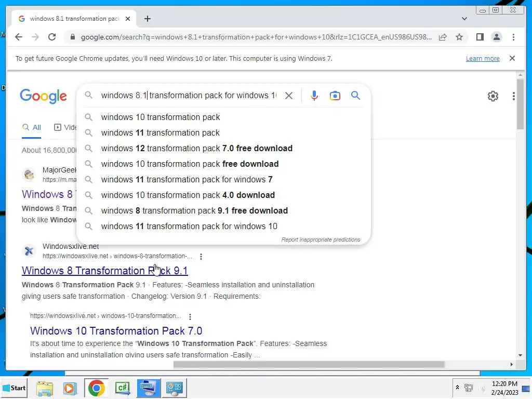Open options for Windowsxlive.net result
532x399 pixels.
point(201,257)
